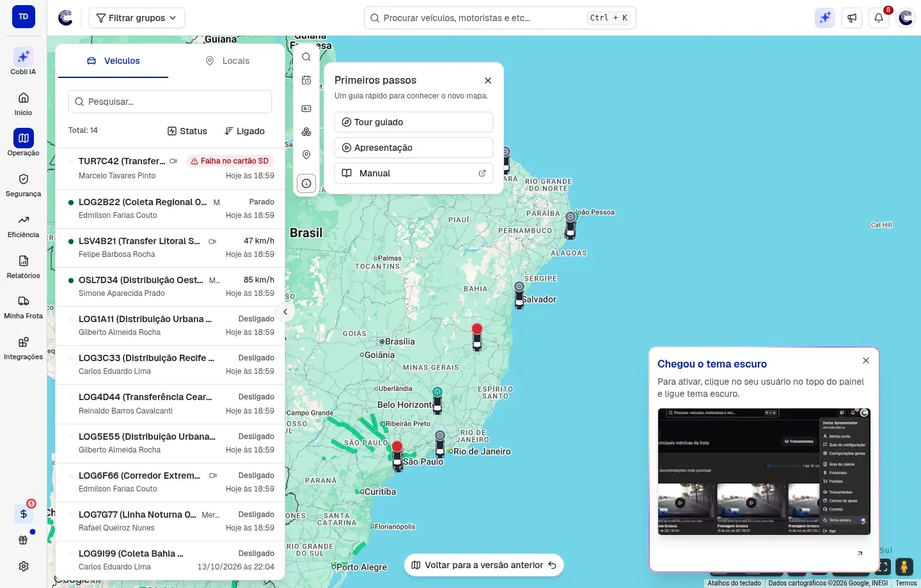Open the Manual link
Screen dimensions: 921x588
click(414, 173)
